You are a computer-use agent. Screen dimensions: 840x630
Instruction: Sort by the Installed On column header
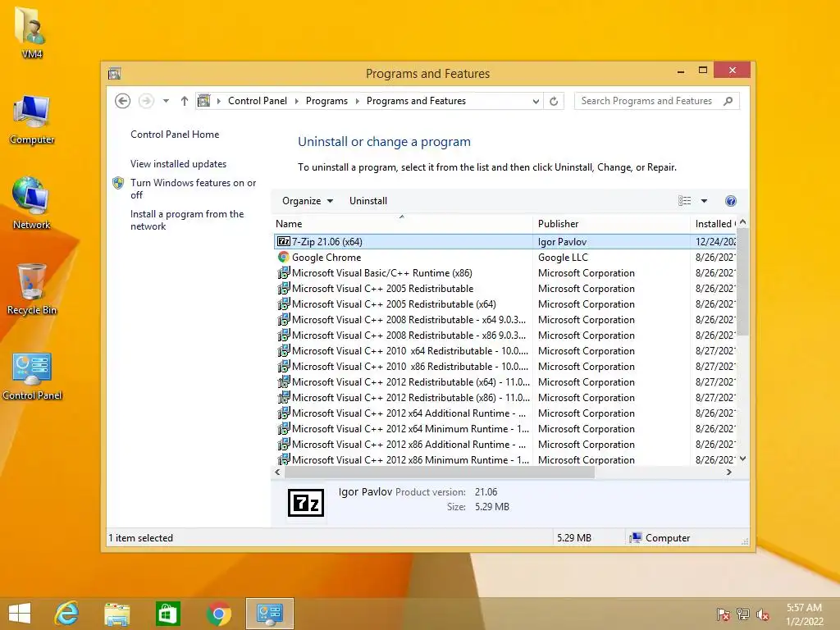tap(714, 224)
